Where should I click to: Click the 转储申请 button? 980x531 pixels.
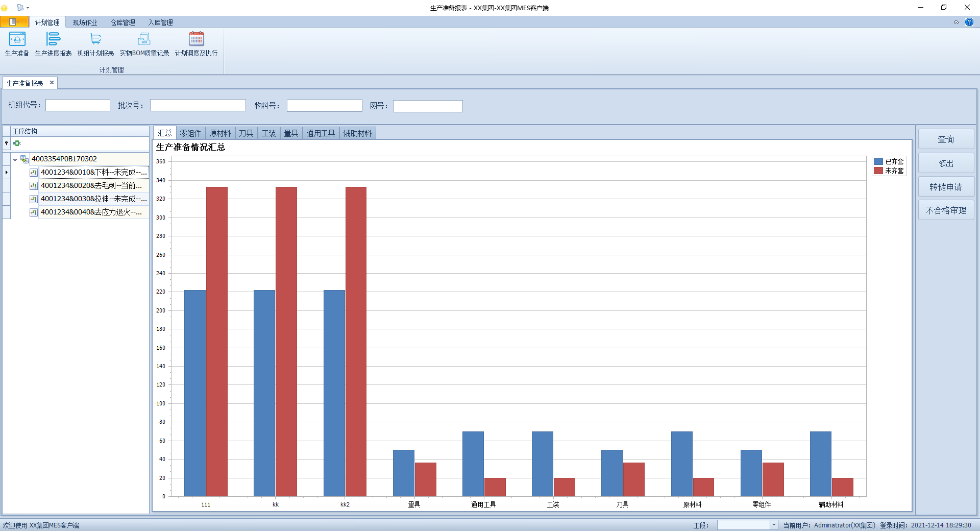point(946,187)
